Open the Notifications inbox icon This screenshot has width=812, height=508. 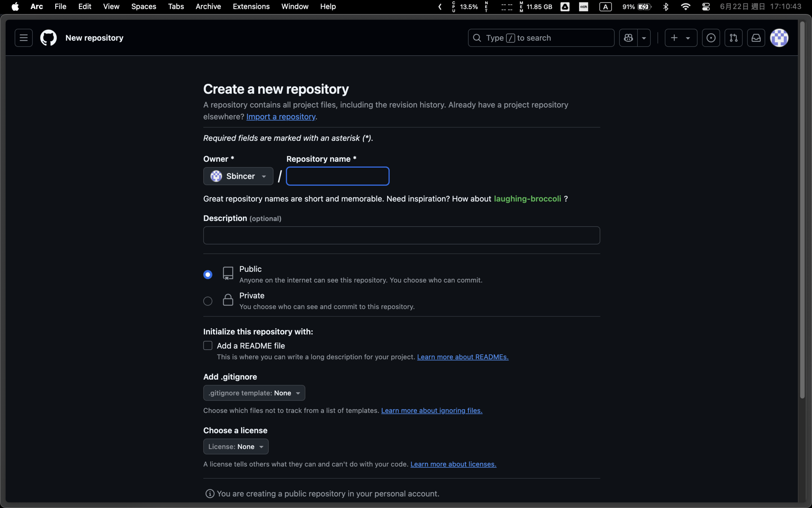(756, 38)
